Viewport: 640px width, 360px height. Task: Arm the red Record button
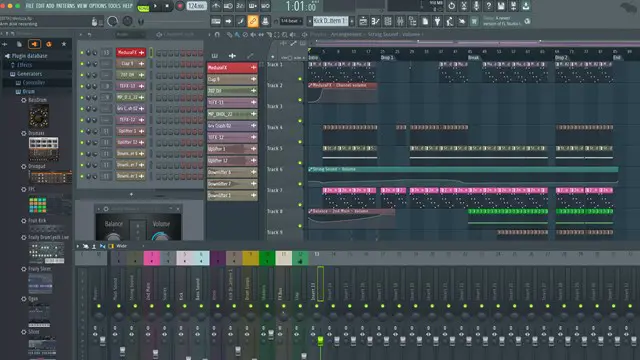pyautogui.click(x=180, y=6)
